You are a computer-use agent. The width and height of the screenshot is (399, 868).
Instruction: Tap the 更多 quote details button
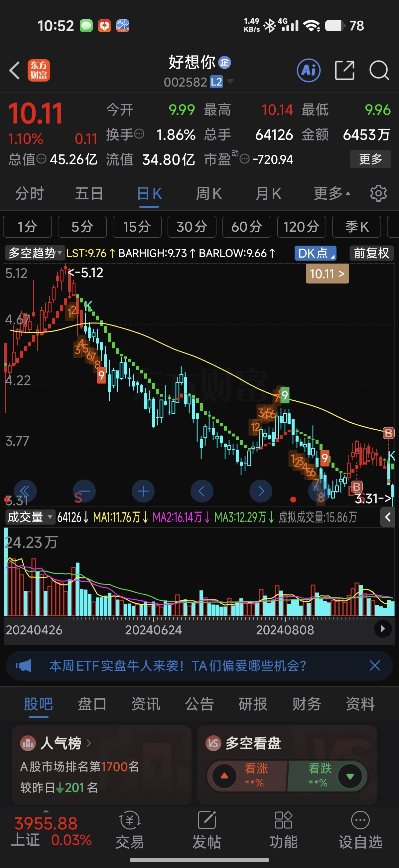click(370, 159)
